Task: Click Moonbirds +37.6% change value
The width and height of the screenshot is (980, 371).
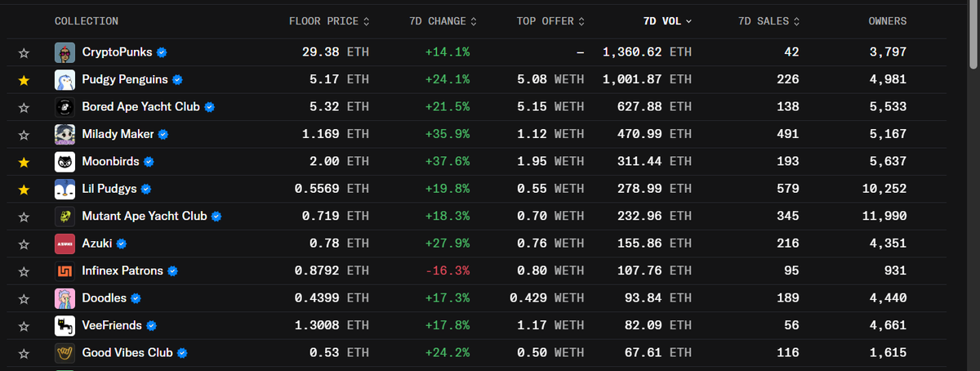Action: pos(448,162)
